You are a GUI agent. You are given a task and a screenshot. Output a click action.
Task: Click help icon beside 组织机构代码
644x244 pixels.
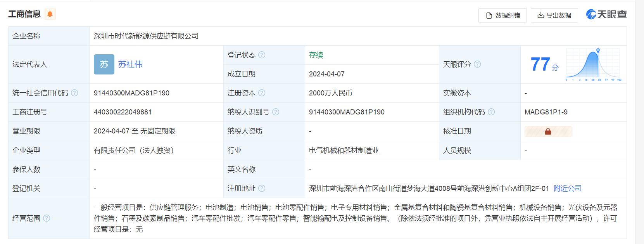point(491,112)
